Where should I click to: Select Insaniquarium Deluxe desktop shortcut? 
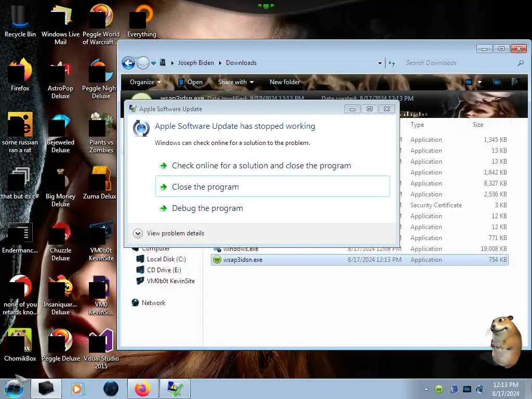(60, 295)
